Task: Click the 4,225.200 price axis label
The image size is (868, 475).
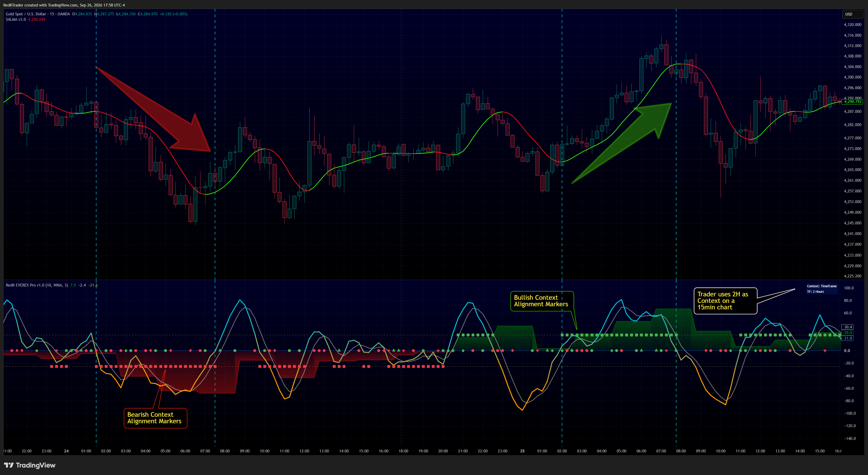Action: [x=852, y=276]
